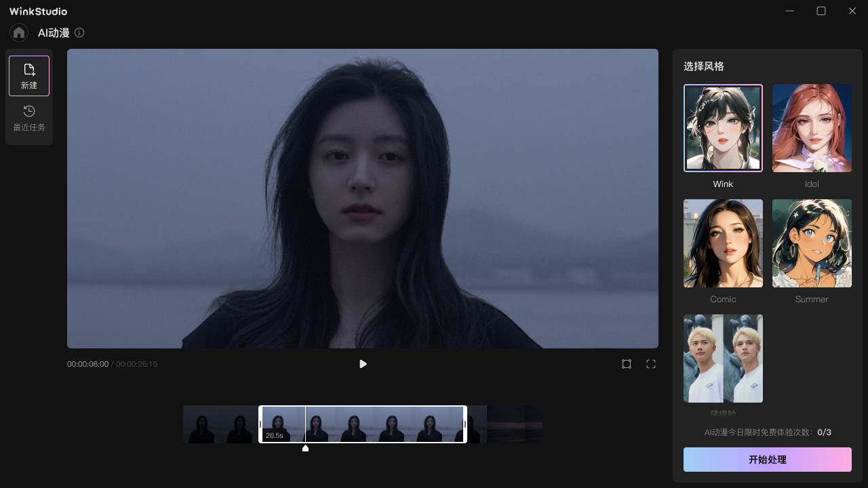
Task: Select the Summer style
Action: 812,243
